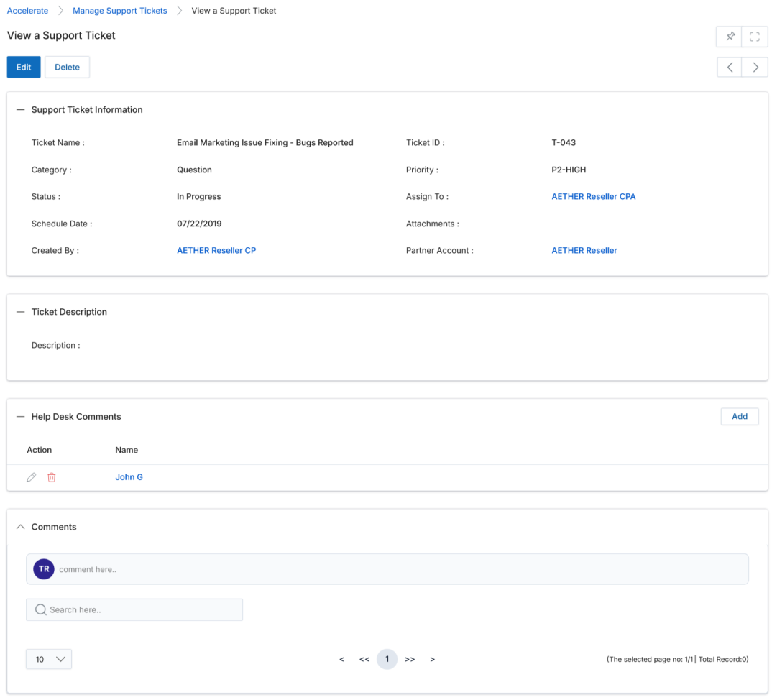Go to previous ticket arrow button
This screenshot has height=700, width=772.
pos(730,68)
